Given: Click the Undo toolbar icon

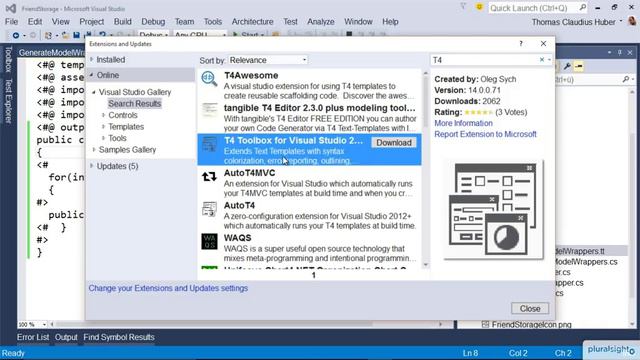Looking at the screenshot, I should tap(102, 36).
